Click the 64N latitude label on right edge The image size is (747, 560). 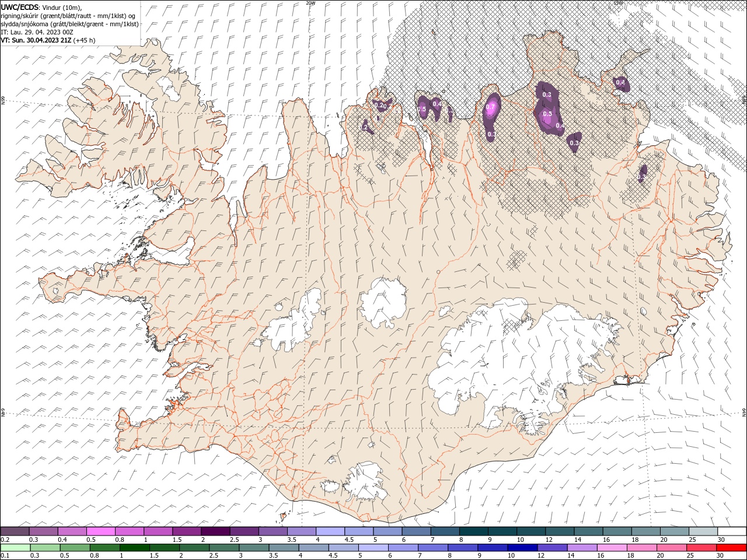[x=744, y=412]
